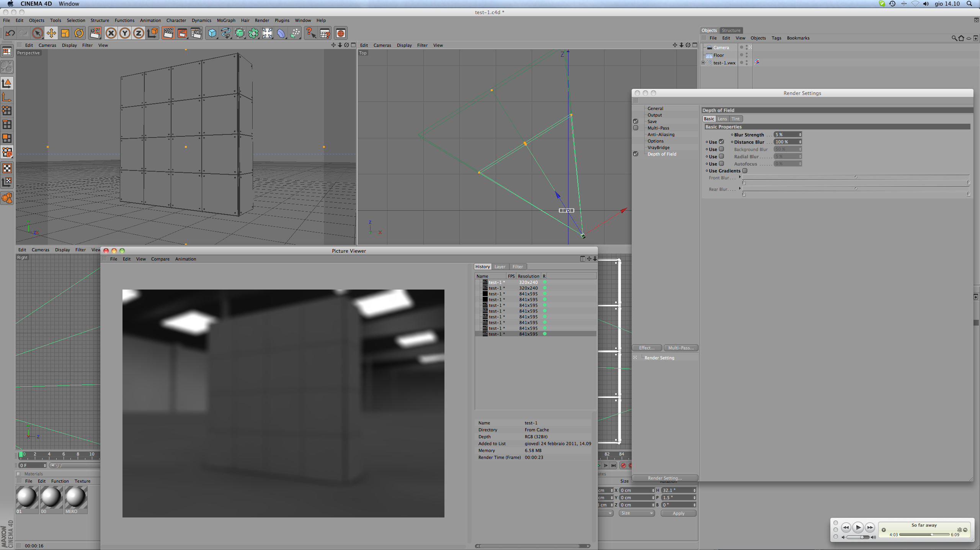
Task: Open the MoGraph menu
Action: point(226,20)
